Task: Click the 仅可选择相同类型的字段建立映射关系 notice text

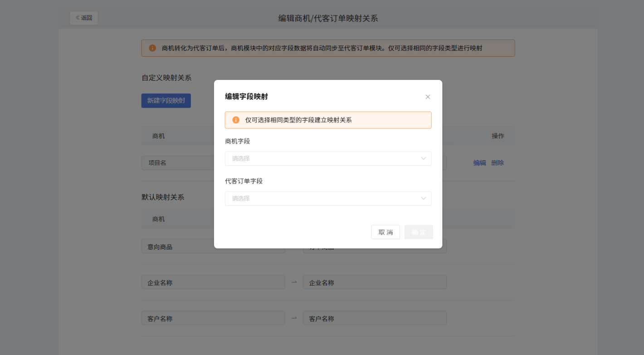Action: pyautogui.click(x=298, y=120)
